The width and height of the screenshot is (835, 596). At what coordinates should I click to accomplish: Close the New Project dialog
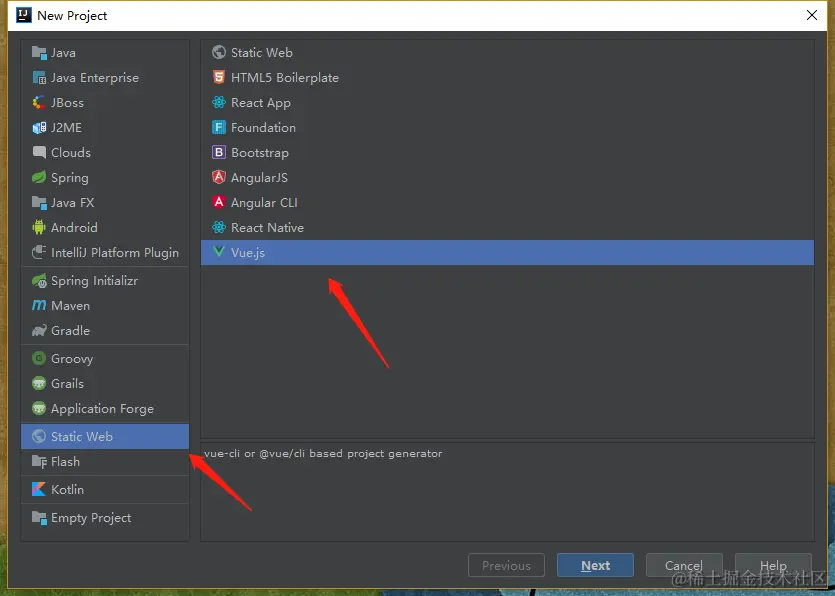tap(812, 15)
